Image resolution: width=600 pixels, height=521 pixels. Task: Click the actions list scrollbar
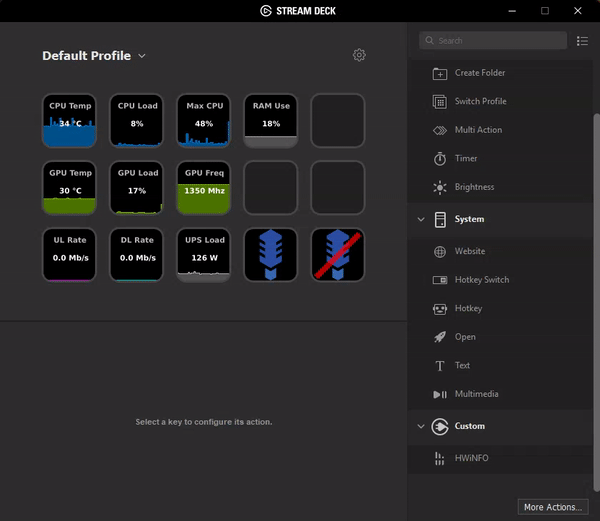pos(596,302)
